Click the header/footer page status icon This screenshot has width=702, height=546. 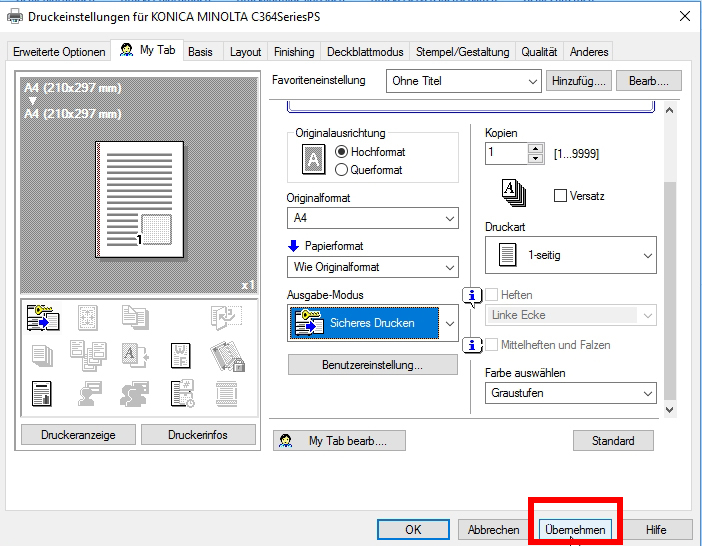[227, 394]
